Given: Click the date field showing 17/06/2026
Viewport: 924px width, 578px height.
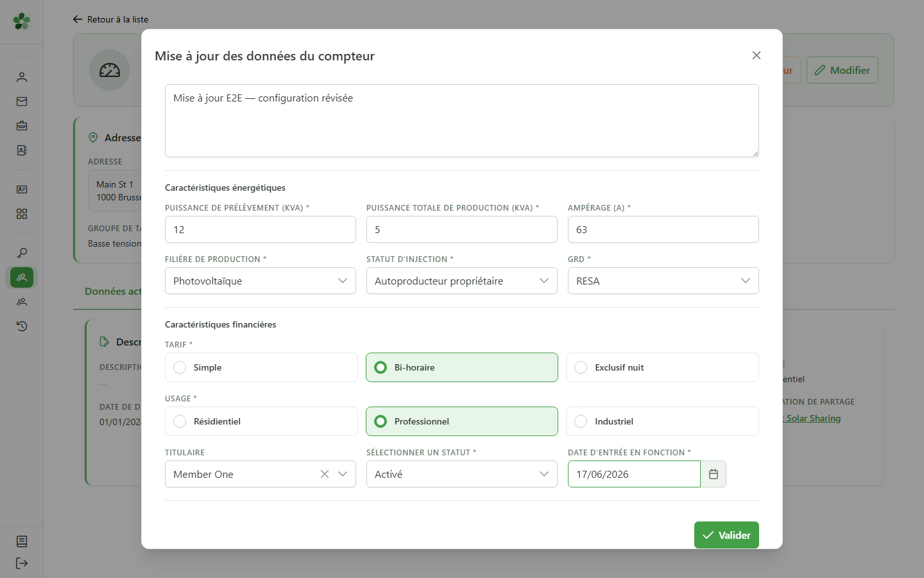Looking at the screenshot, I should pos(634,474).
